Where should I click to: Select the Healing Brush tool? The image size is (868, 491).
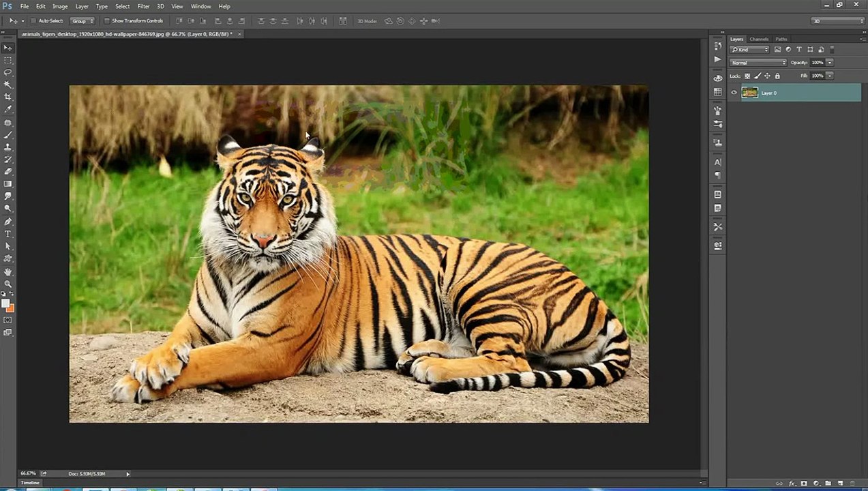[x=8, y=123]
